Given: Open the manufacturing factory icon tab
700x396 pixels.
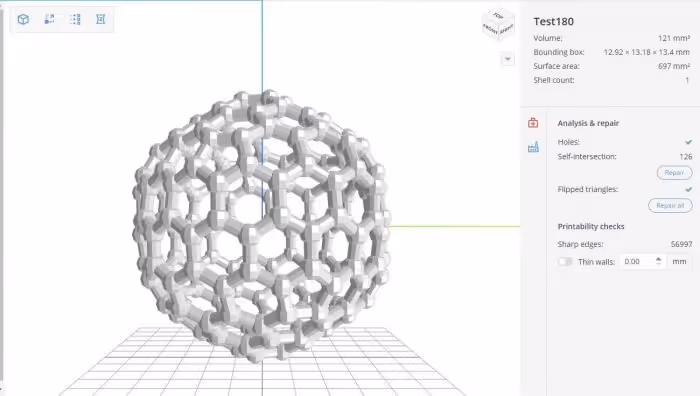Looking at the screenshot, I should click(x=533, y=147).
